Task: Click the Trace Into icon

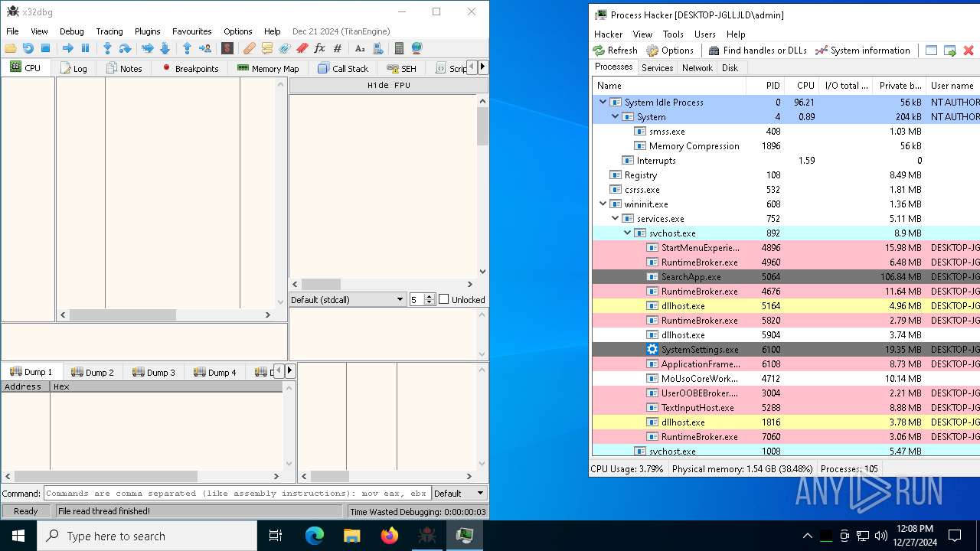Action: point(147,48)
